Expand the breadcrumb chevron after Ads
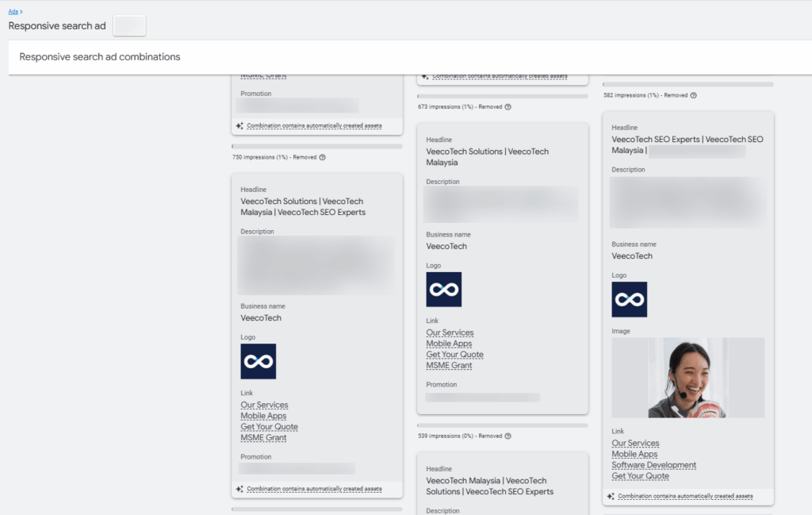Viewport: 812px width, 515px height. (20, 11)
